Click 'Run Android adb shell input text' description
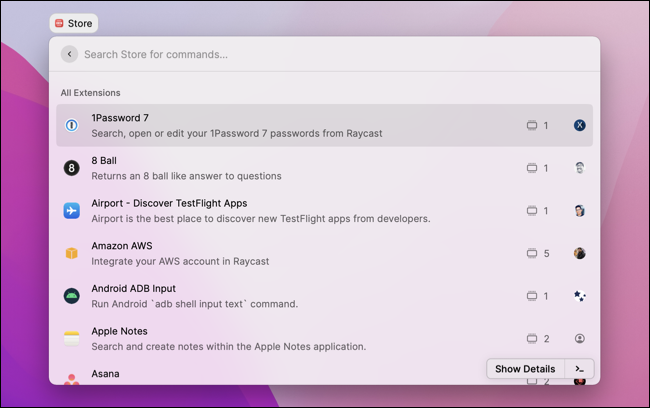This screenshot has width=650, height=408. click(194, 304)
